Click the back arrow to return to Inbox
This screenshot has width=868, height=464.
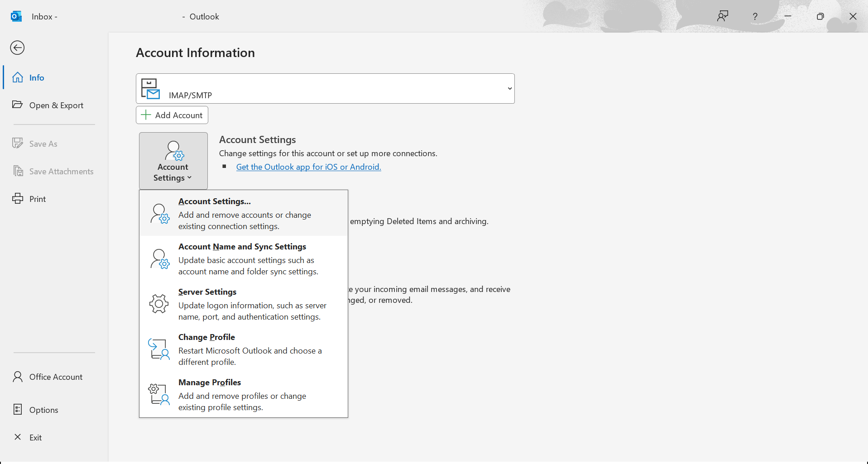tap(17, 48)
